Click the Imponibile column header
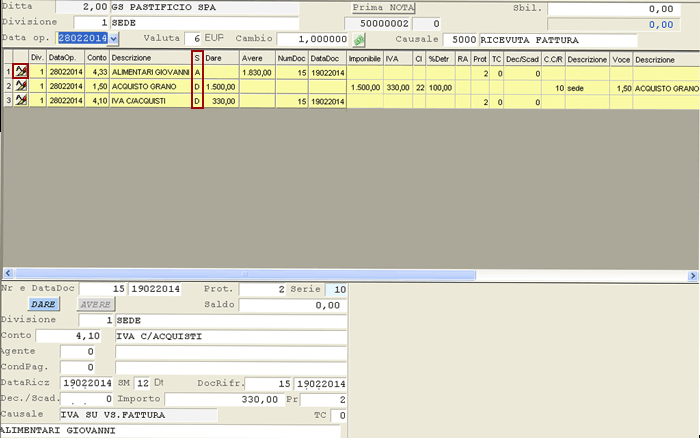Screen dimensions: 700x438 (x=365, y=59)
